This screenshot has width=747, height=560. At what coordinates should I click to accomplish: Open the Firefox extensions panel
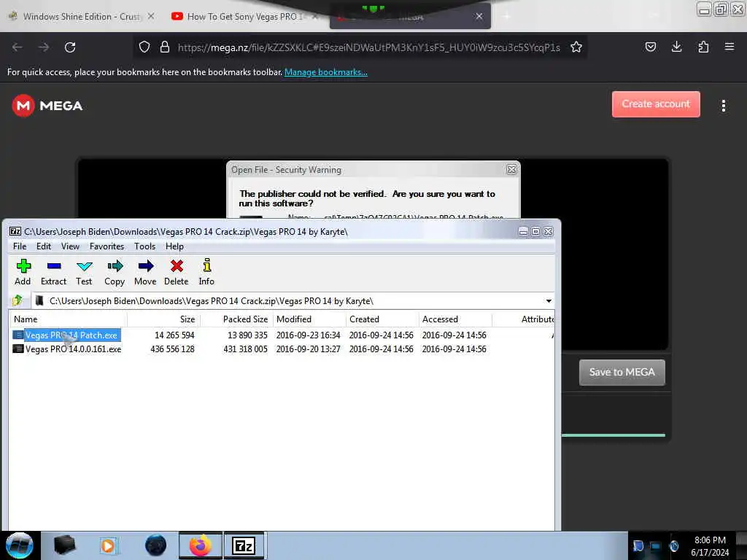pos(703,47)
